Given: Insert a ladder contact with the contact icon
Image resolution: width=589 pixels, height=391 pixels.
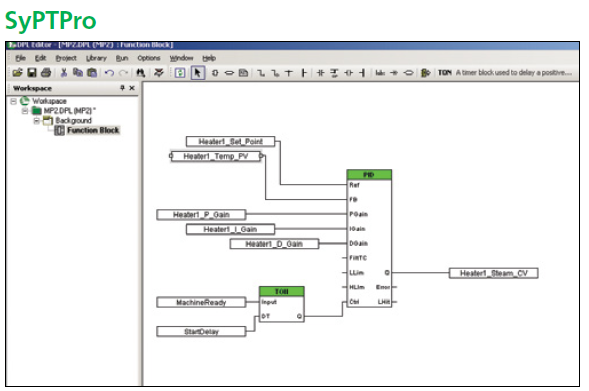Looking at the screenshot, I should click(x=320, y=73).
